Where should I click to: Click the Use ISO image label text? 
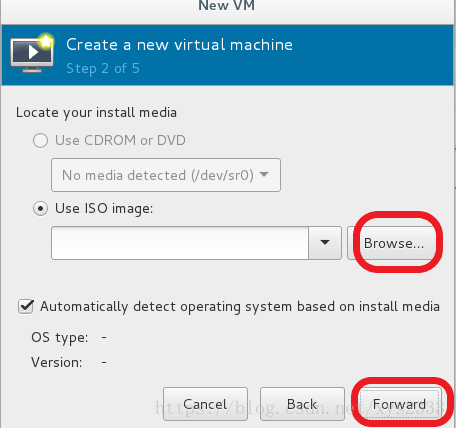tap(104, 209)
